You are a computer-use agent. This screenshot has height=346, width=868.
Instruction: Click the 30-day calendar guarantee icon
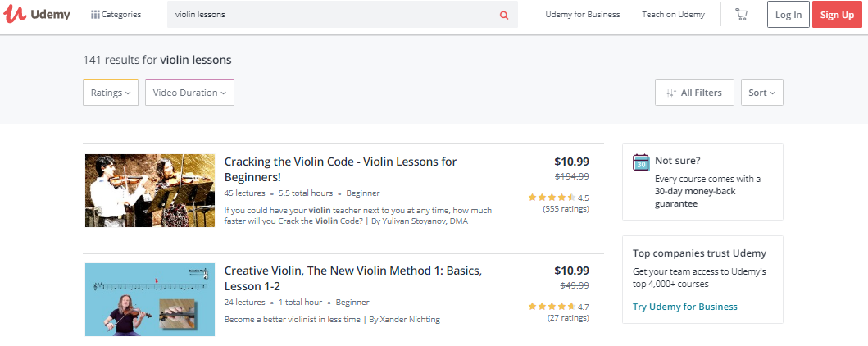point(641,162)
